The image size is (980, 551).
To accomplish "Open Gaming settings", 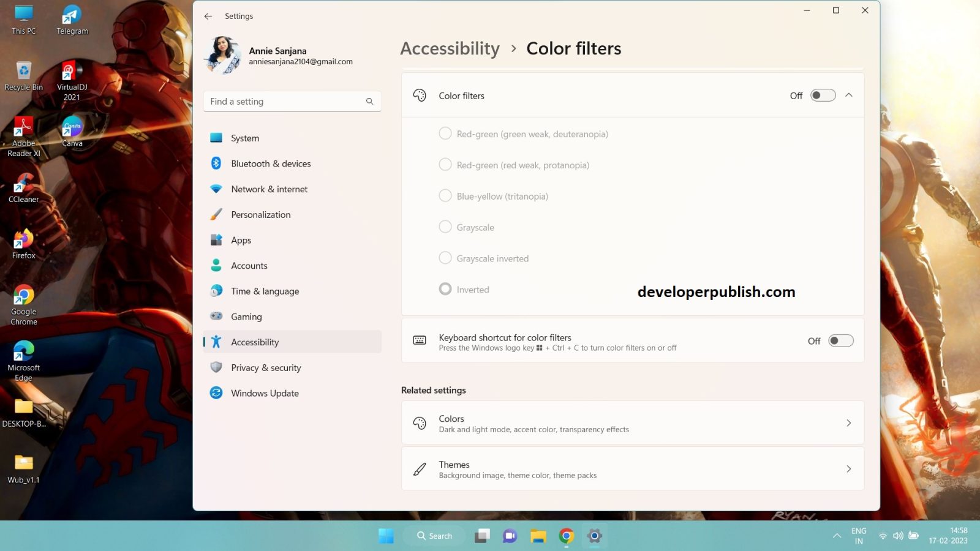I will [246, 317].
